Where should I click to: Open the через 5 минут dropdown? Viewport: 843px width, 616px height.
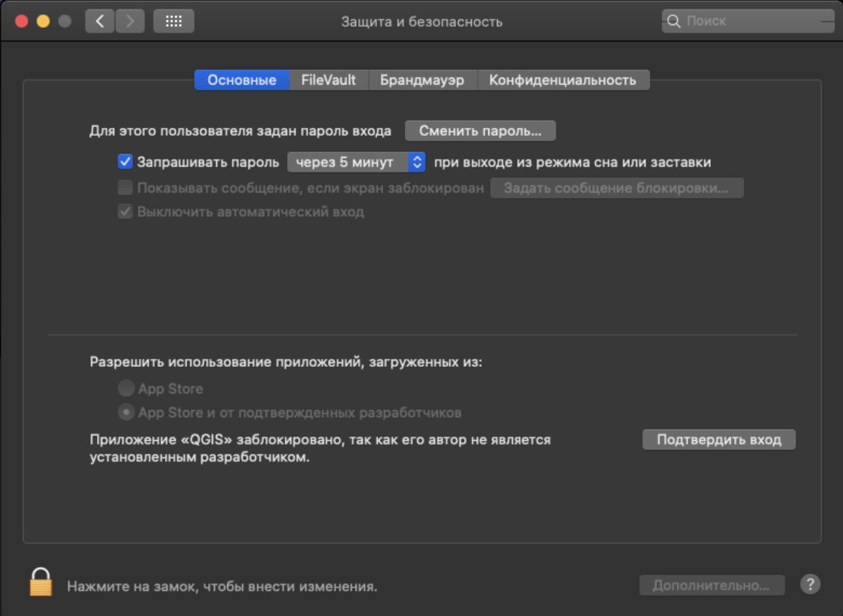[x=356, y=162]
